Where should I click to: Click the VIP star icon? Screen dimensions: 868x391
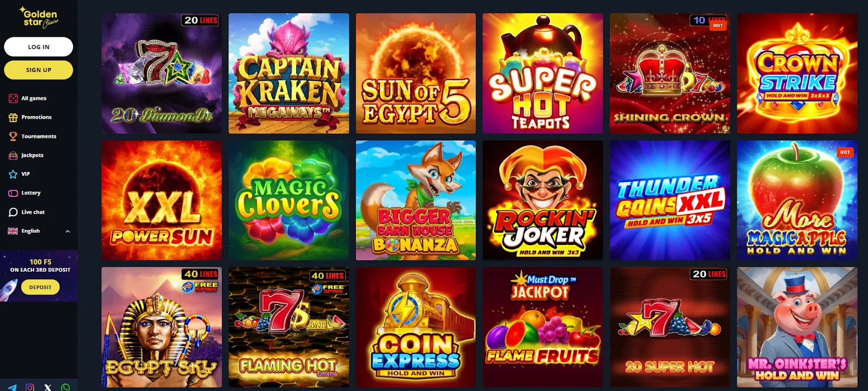[13, 174]
